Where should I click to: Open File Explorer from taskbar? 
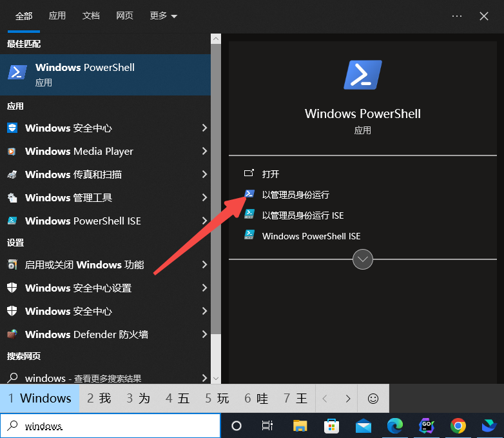click(x=300, y=426)
